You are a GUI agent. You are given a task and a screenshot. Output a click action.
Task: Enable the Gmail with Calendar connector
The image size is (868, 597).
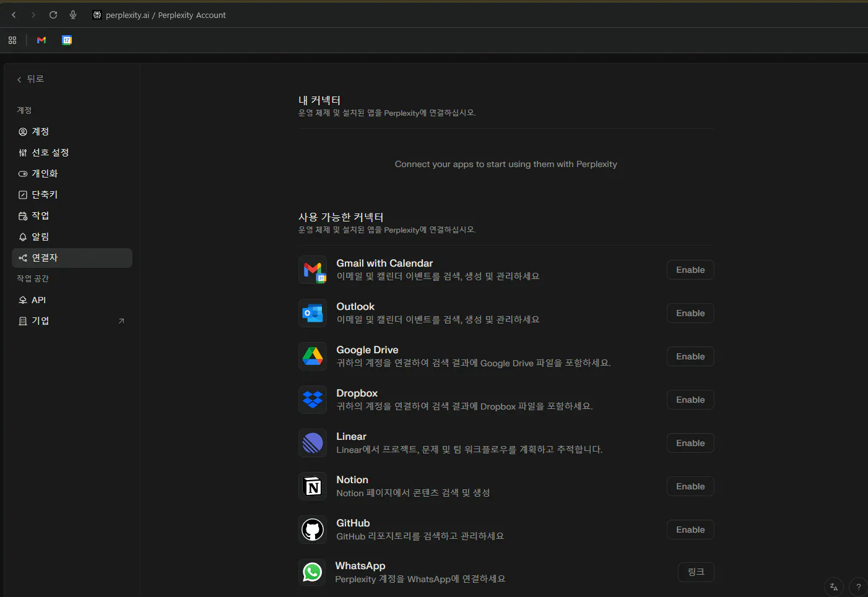coord(690,270)
